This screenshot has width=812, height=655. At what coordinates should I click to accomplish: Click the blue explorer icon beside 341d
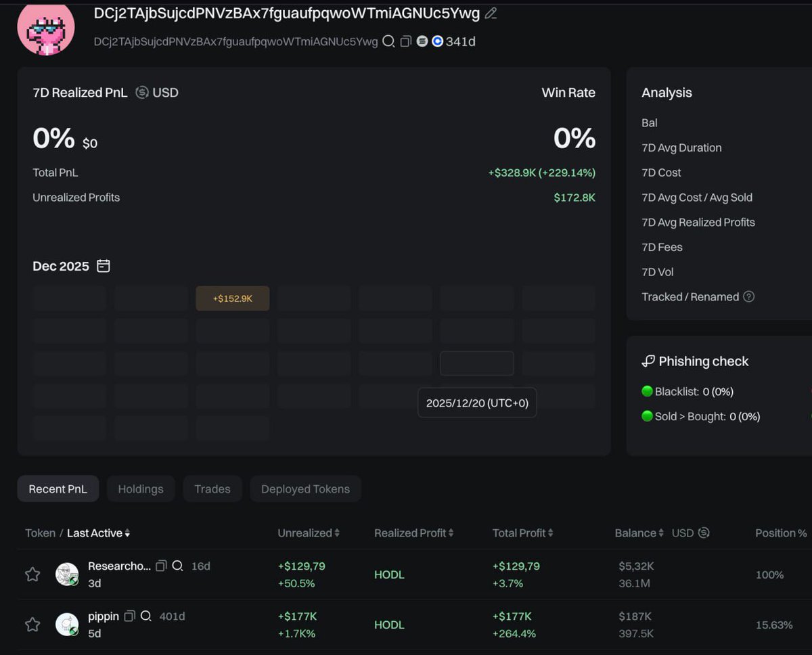(438, 41)
